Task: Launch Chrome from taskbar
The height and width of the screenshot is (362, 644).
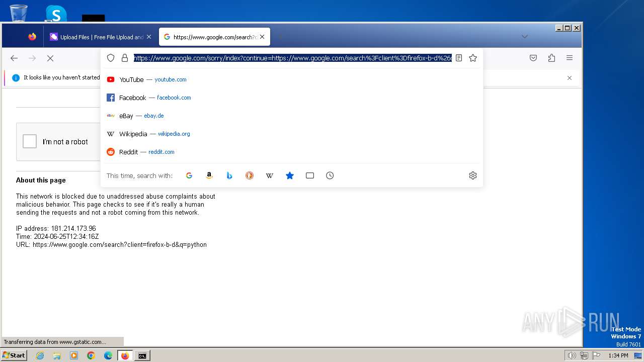Action: 91,355
